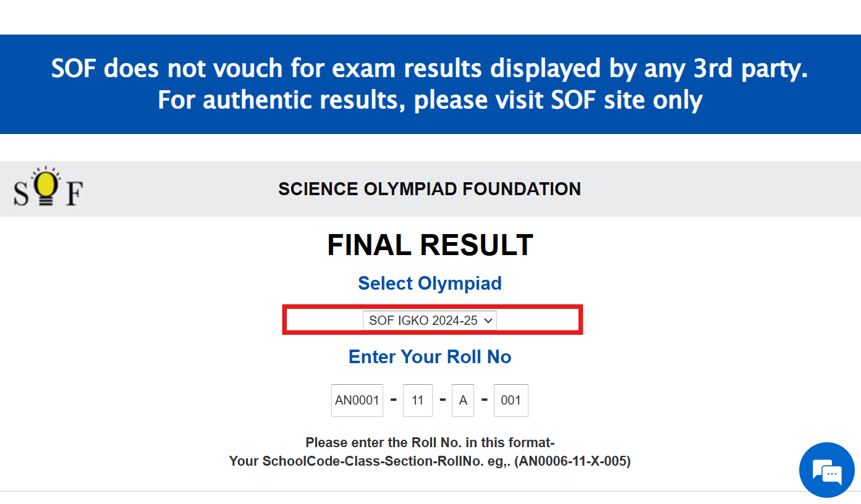Click the dash between school code and class
The width and height of the screenshot is (861, 504).
[394, 400]
